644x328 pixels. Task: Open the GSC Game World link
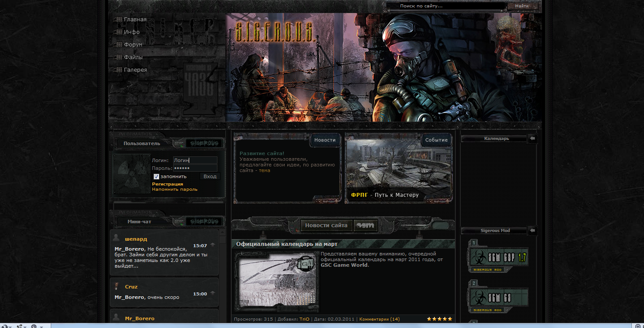click(344, 265)
